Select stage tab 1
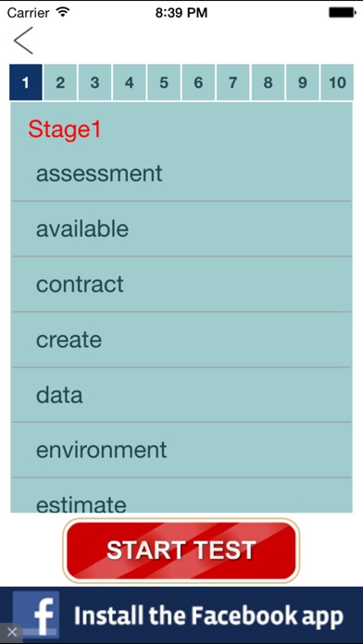Screen dimensions: 363x644 pos(26,82)
